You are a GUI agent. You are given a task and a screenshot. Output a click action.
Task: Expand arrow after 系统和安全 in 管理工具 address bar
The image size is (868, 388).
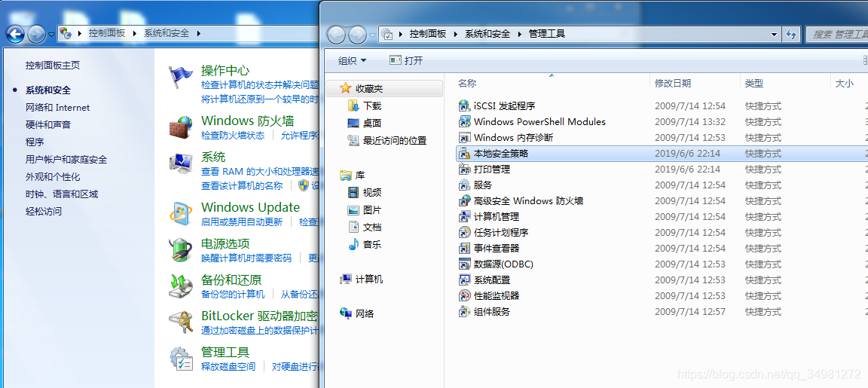[519, 35]
